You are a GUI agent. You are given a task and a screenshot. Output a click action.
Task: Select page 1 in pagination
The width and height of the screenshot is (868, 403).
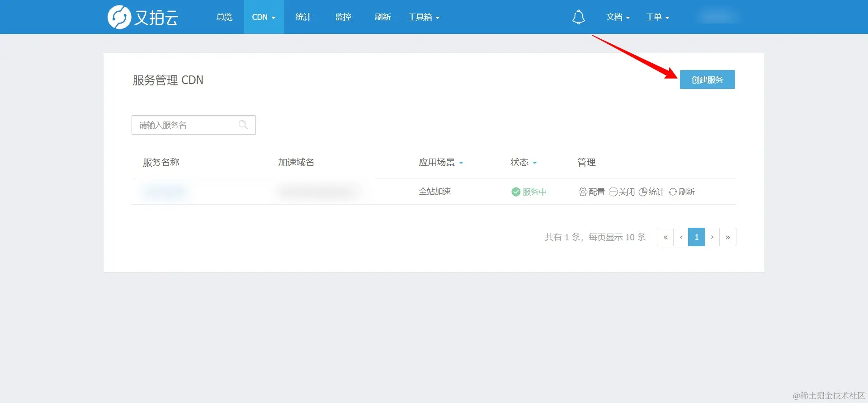point(697,237)
